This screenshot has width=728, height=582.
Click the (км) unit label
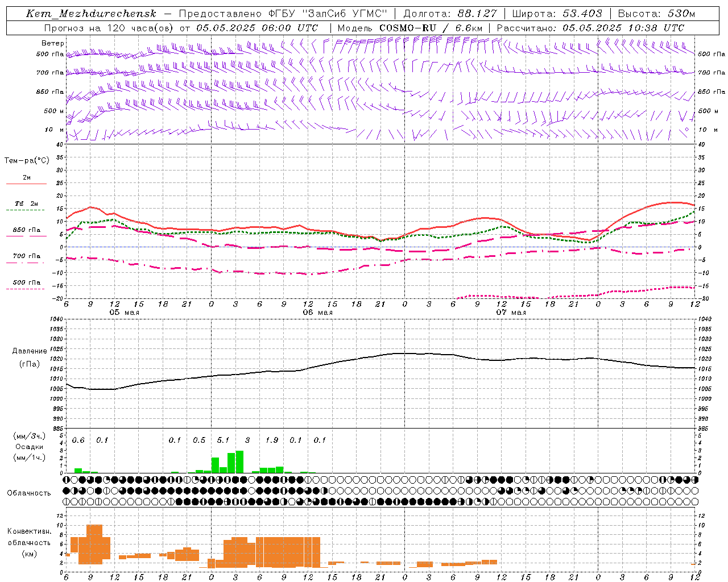(30, 554)
